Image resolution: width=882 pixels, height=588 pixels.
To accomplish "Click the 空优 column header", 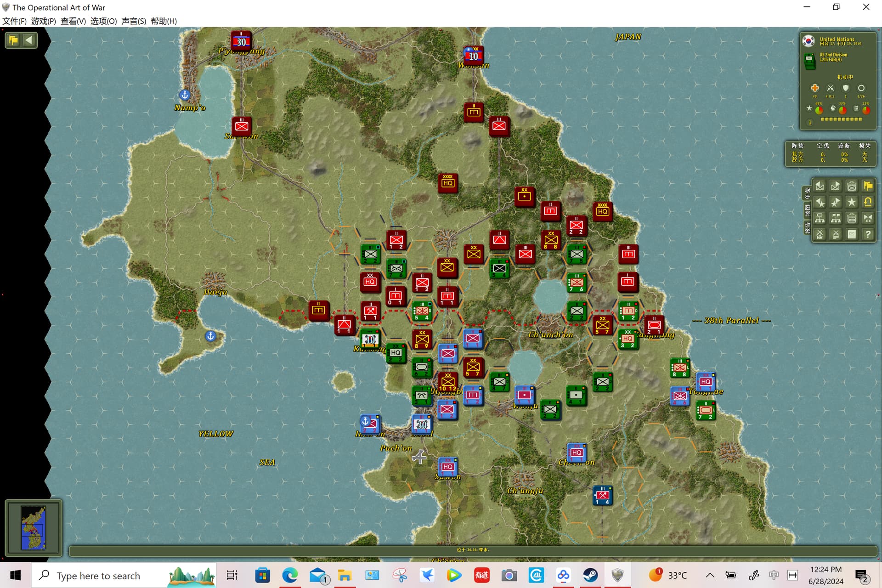I will pos(822,146).
